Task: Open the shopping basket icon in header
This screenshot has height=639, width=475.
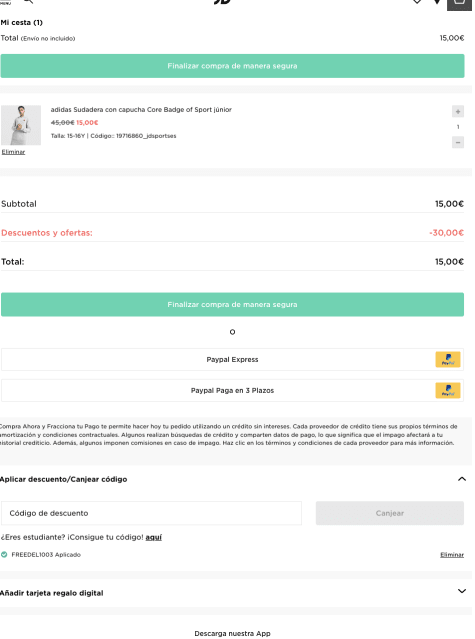Action: pyautogui.click(x=459, y=3)
